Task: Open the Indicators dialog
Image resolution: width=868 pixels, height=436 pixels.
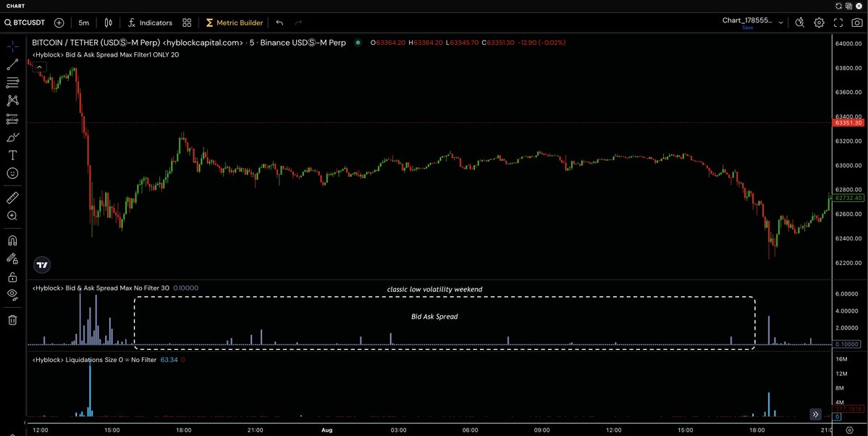Action: (150, 22)
